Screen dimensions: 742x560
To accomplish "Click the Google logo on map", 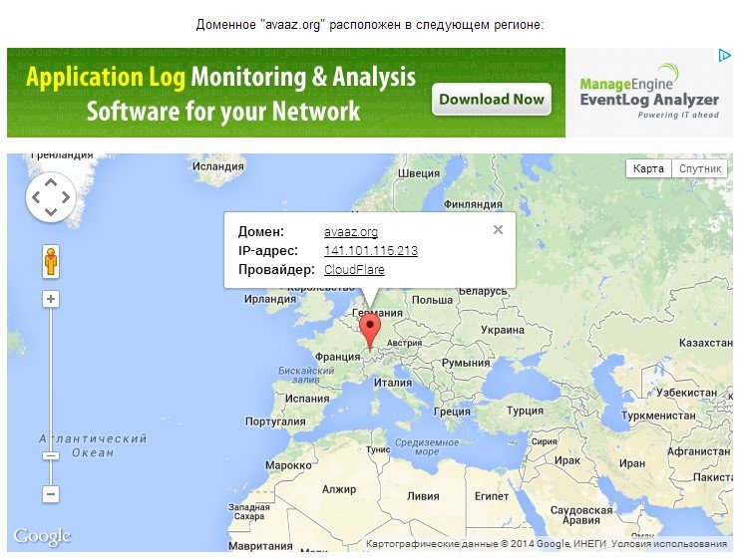I will (42, 537).
